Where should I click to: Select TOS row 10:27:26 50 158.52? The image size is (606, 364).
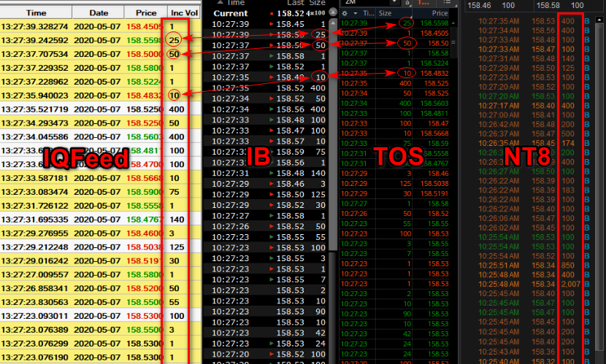[394, 214]
